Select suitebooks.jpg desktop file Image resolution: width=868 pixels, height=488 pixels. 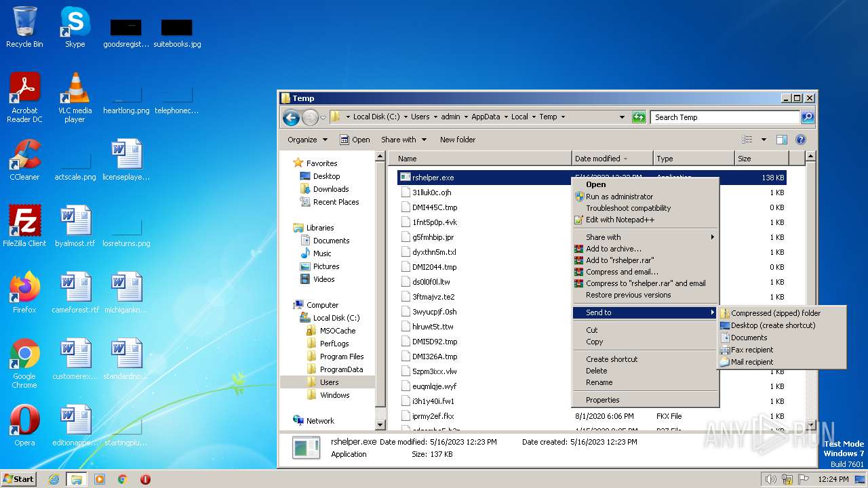coord(177,33)
